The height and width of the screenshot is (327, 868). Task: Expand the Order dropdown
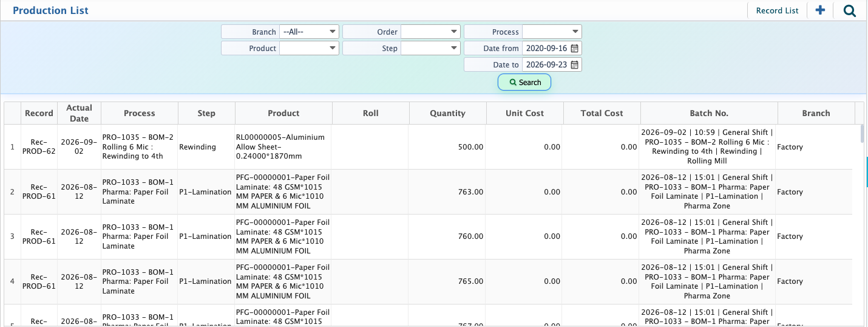point(430,32)
